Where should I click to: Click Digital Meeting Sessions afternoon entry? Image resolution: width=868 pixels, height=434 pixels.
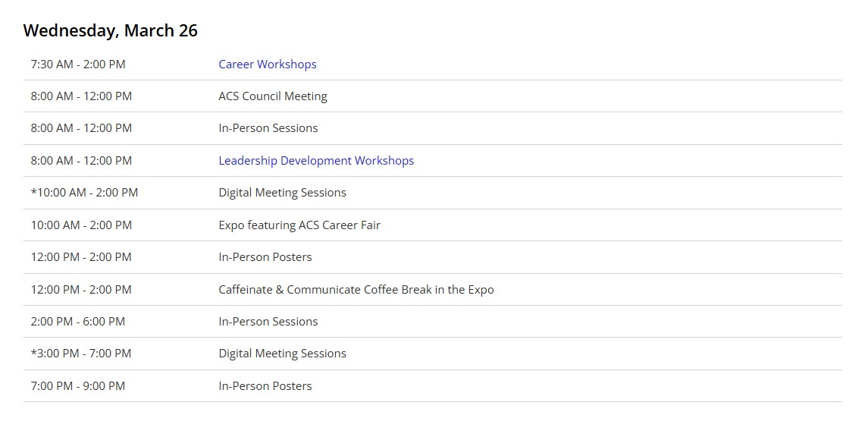[x=282, y=354]
